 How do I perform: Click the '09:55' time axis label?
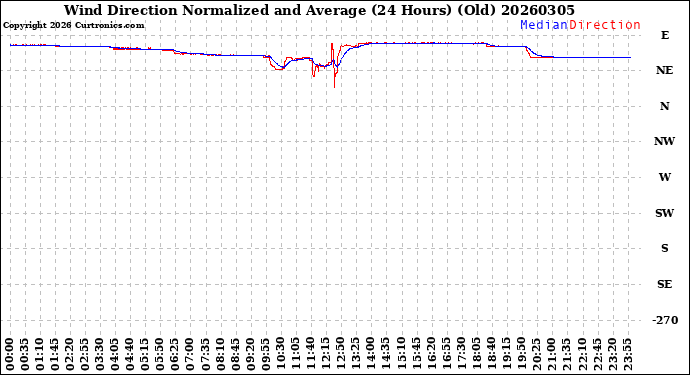pyautogui.click(x=266, y=355)
